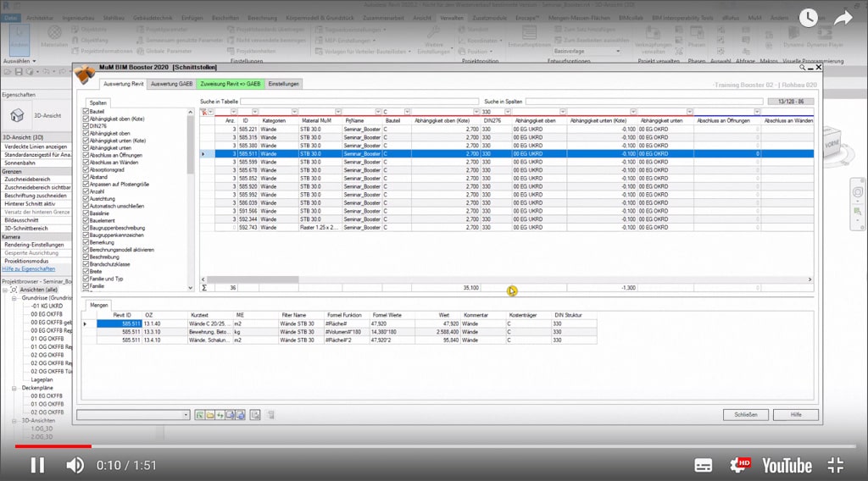
Task: Toggle the Absorptionsgrad checkbox
Action: click(86, 169)
